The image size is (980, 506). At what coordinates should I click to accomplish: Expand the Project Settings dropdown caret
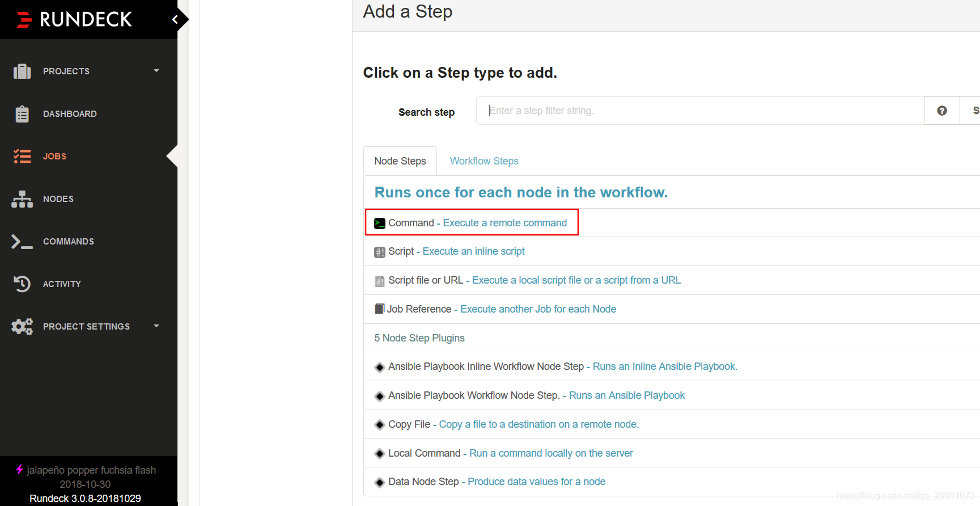(x=156, y=326)
